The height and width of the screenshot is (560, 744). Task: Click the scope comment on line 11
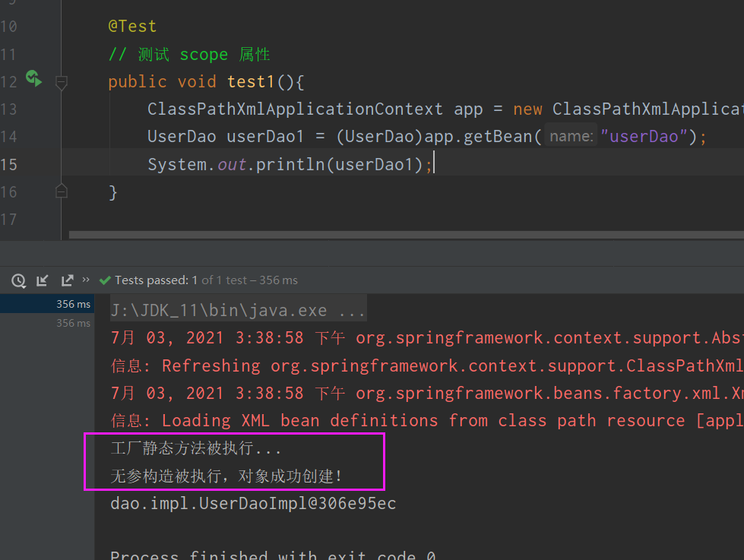(x=189, y=54)
